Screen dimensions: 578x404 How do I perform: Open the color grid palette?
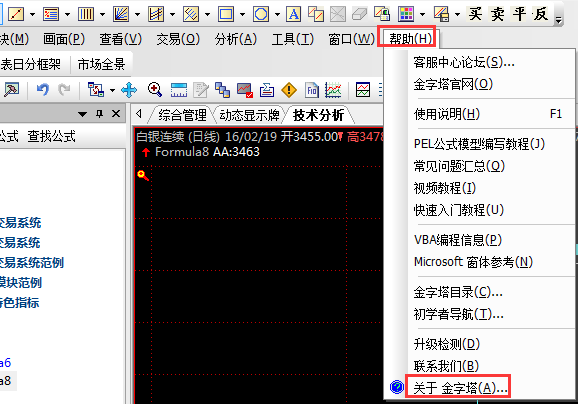[406, 14]
